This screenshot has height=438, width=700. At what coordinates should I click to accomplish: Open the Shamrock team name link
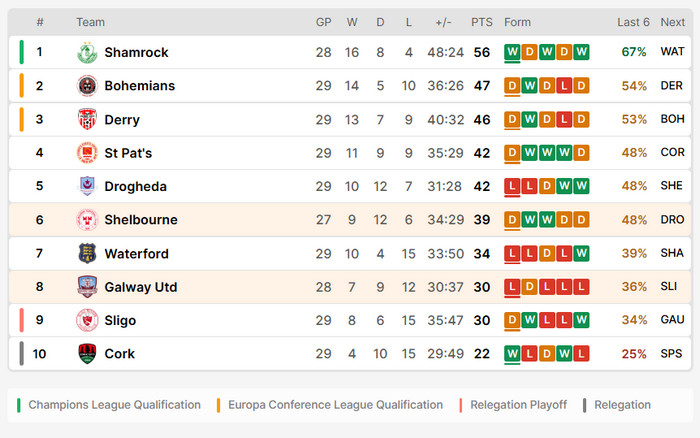tap(136, 53)
